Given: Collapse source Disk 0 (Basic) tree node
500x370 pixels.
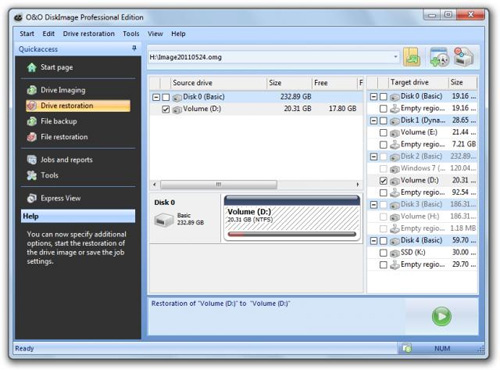Looking at the screenshot, I should point(156,97).
